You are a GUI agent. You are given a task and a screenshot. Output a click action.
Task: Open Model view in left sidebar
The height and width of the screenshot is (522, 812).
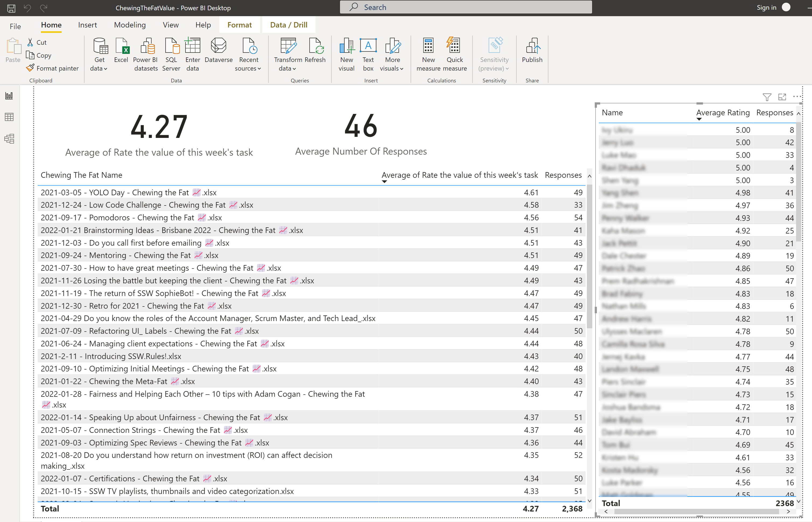coord(9,139)
